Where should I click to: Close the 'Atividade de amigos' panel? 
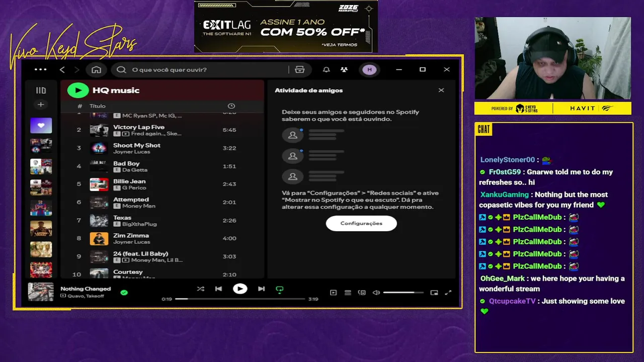tap(441, 90)
